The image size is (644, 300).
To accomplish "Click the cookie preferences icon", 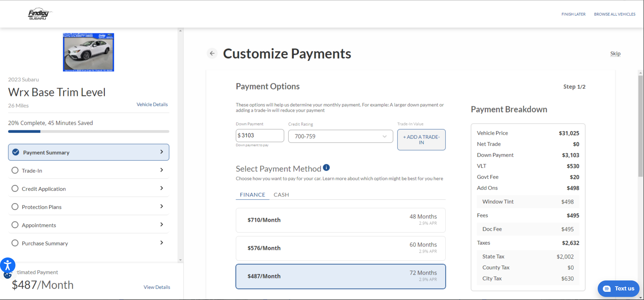I will 7,275.
